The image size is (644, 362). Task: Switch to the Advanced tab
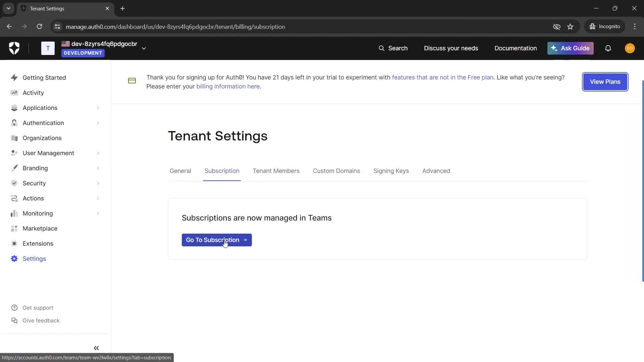436,171
